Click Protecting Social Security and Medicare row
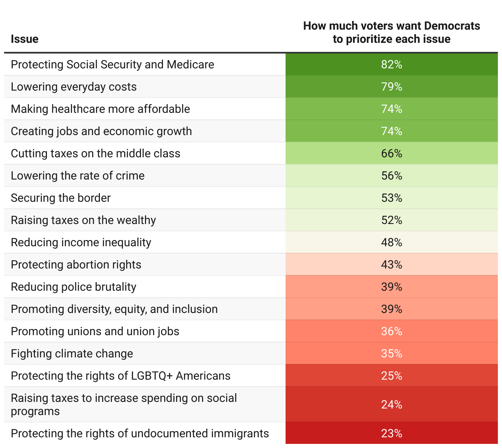This screenshot has height=448, width=502. pyautogui.click(x=251, y=65)
